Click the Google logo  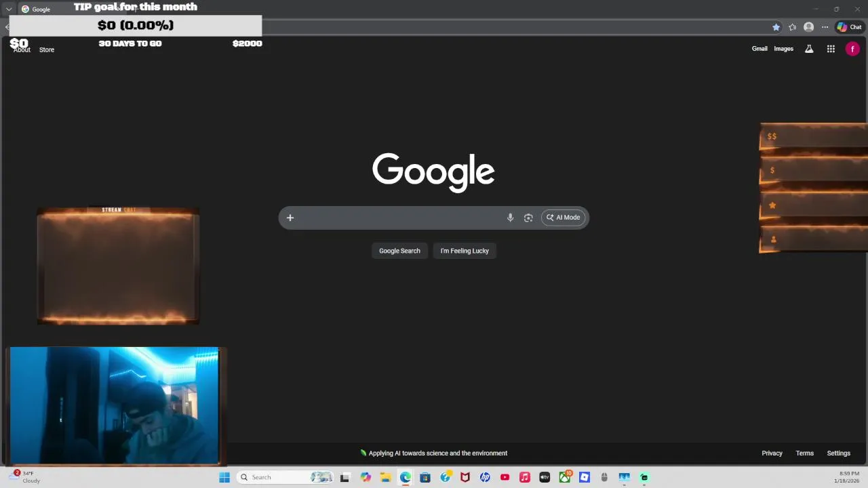433,172
